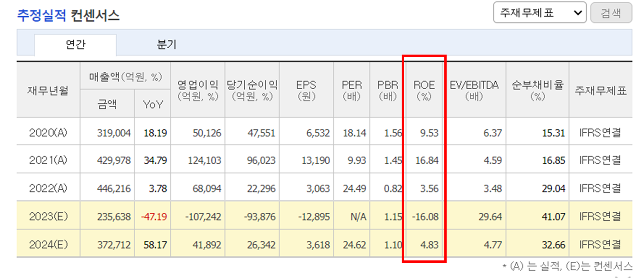Click the 3.78 YoY value
This screenshot has width=644, height=278.
click(158, 188)
